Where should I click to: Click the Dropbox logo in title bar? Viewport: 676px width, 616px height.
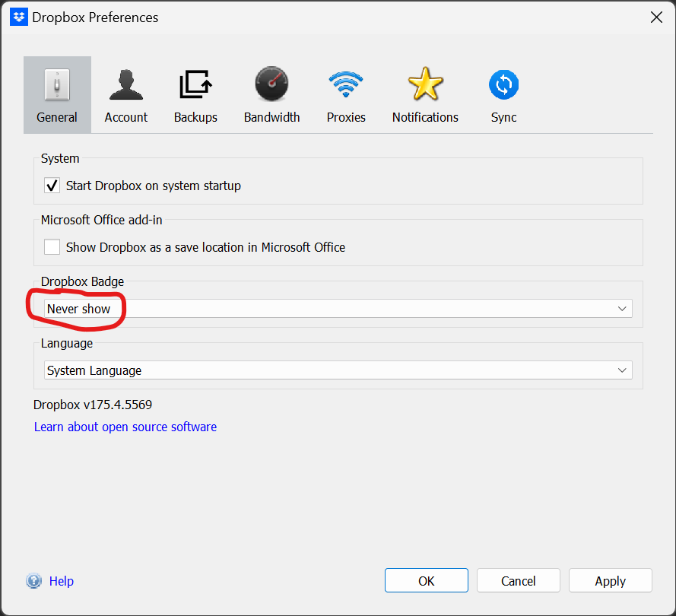(19, 17)
